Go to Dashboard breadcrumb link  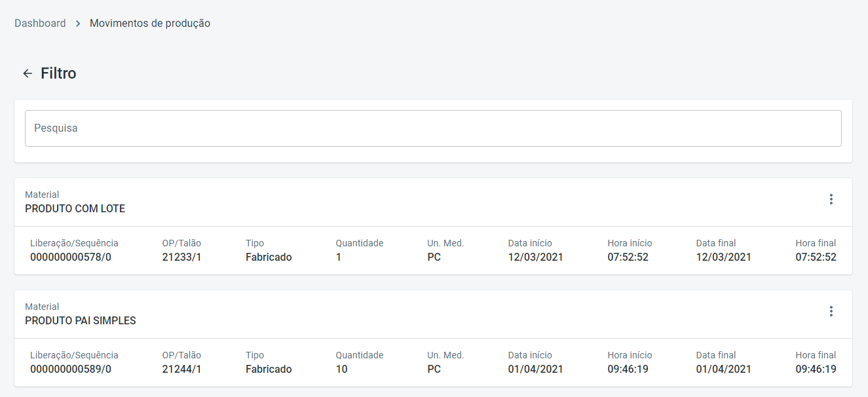click(40, 24)
